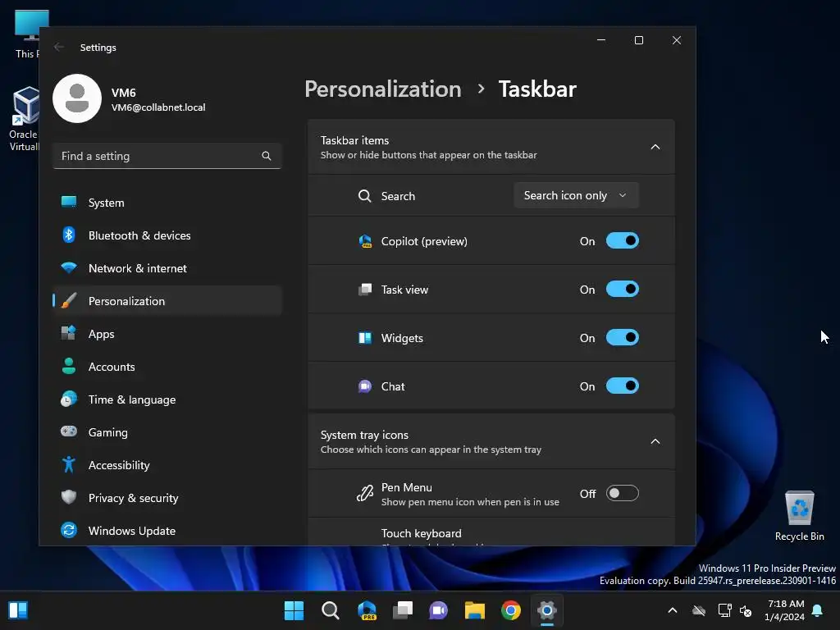Open File Explorer from the taskbar
The height and width of the screenshot is (630, 840).
tap(475, 610)
